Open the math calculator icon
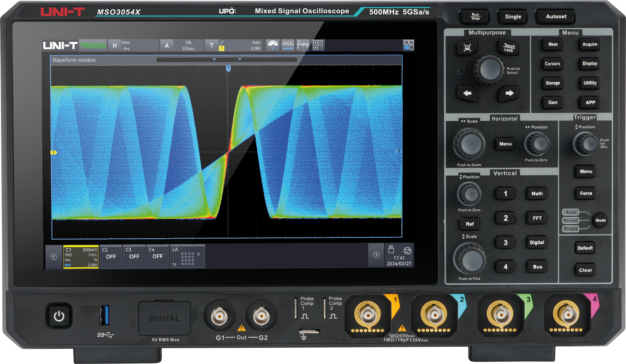This screenshot has width=626, height=364. [318, 45]
